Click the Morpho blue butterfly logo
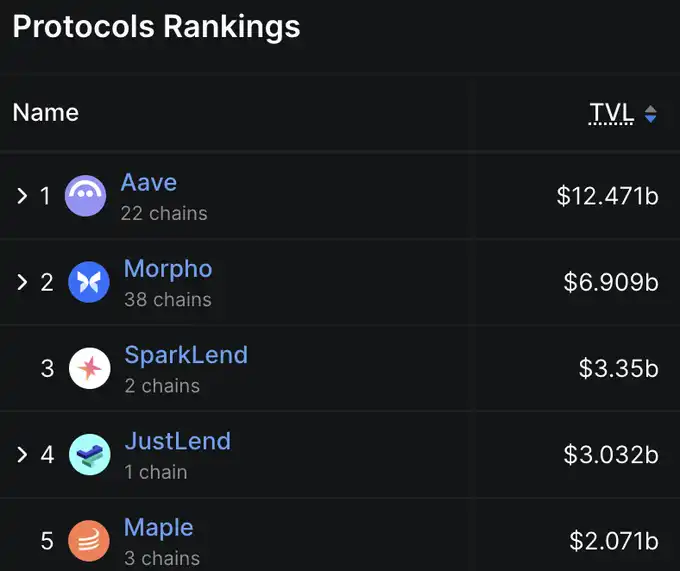 [89, 282]
